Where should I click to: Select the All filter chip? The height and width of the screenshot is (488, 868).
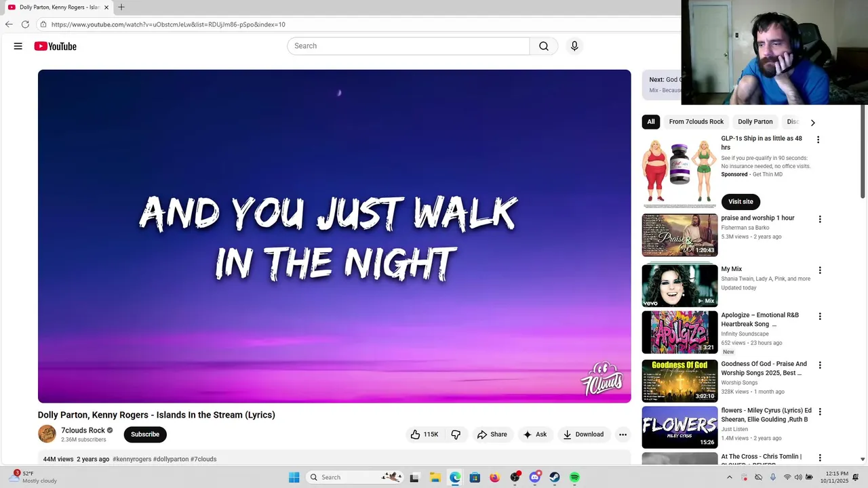pos(651,122)
